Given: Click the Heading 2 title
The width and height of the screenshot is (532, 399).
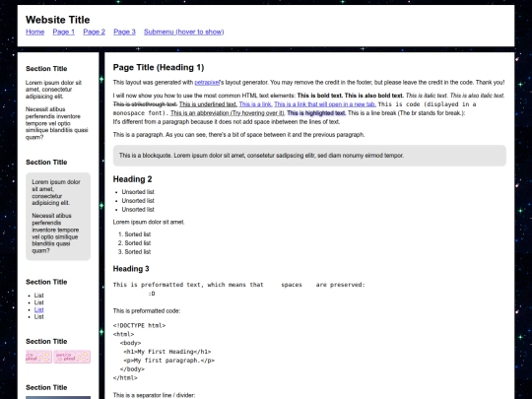Looking at the screenshot, I should click(132, 179).
